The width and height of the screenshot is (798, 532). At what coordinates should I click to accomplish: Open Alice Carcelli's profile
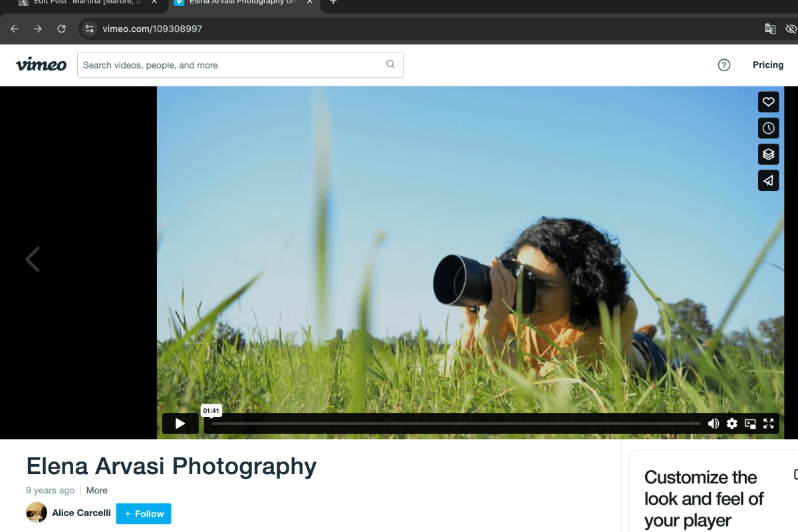coord(81,513)
